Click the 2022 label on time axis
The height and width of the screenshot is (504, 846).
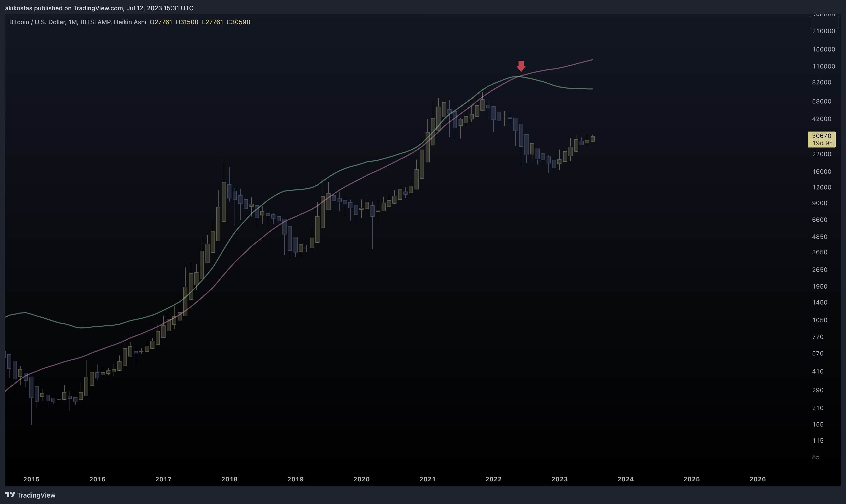tap(494, 479)
